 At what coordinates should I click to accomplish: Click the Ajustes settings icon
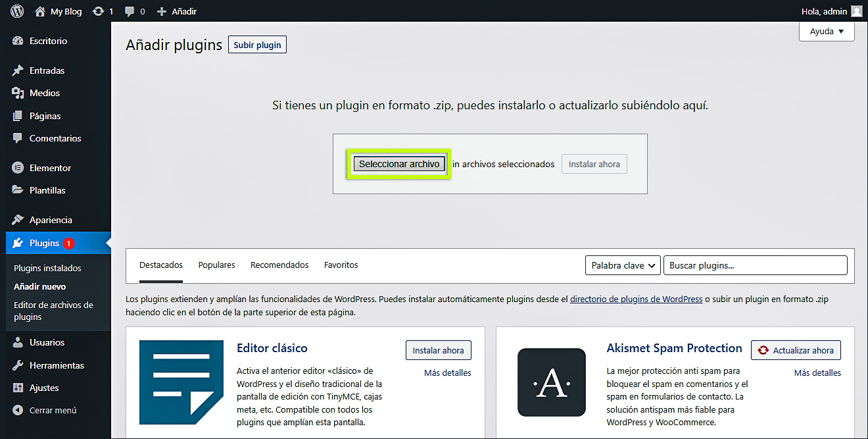(18, 388)
